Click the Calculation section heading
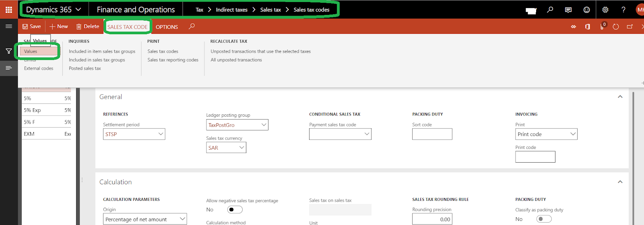Screen dimensions: 644x225 116,182
